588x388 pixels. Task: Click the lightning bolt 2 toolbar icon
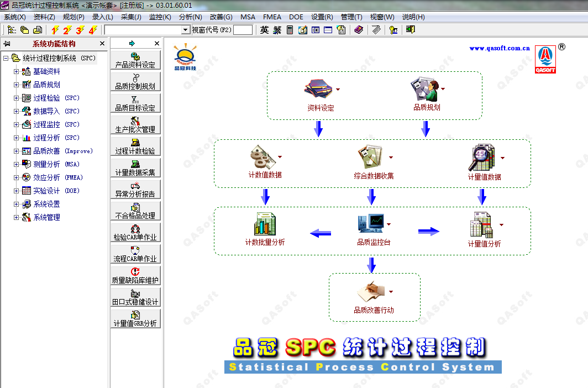point(67,30)
